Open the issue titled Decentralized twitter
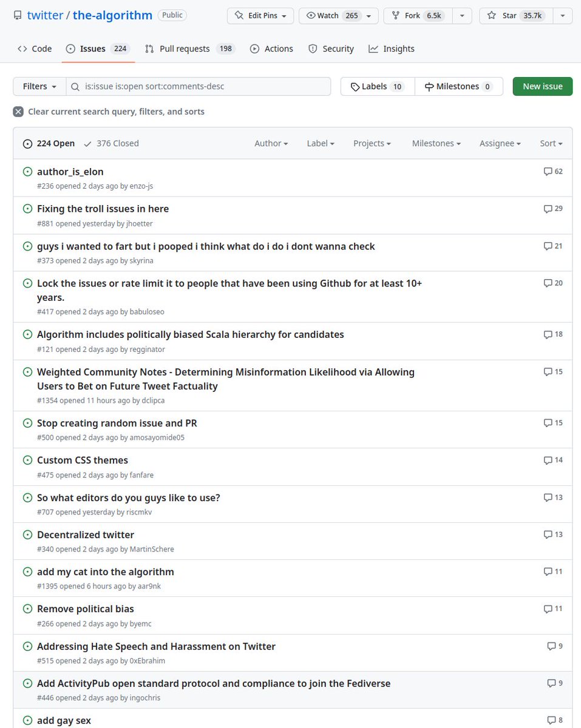 (86, 534)
